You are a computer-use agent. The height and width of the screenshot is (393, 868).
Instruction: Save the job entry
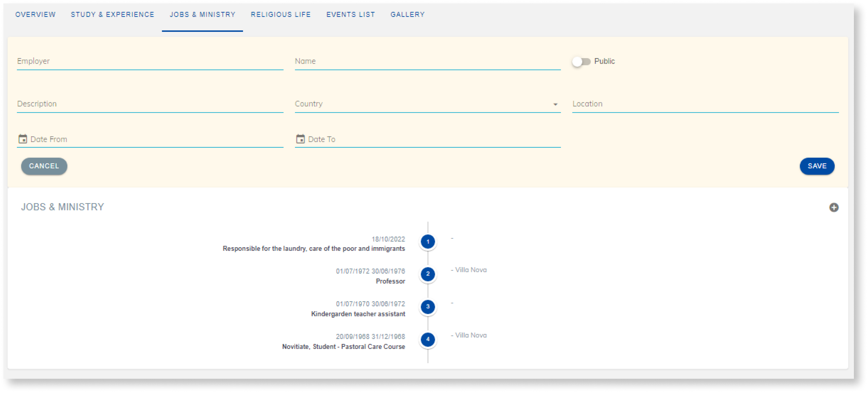click(817, 166)
